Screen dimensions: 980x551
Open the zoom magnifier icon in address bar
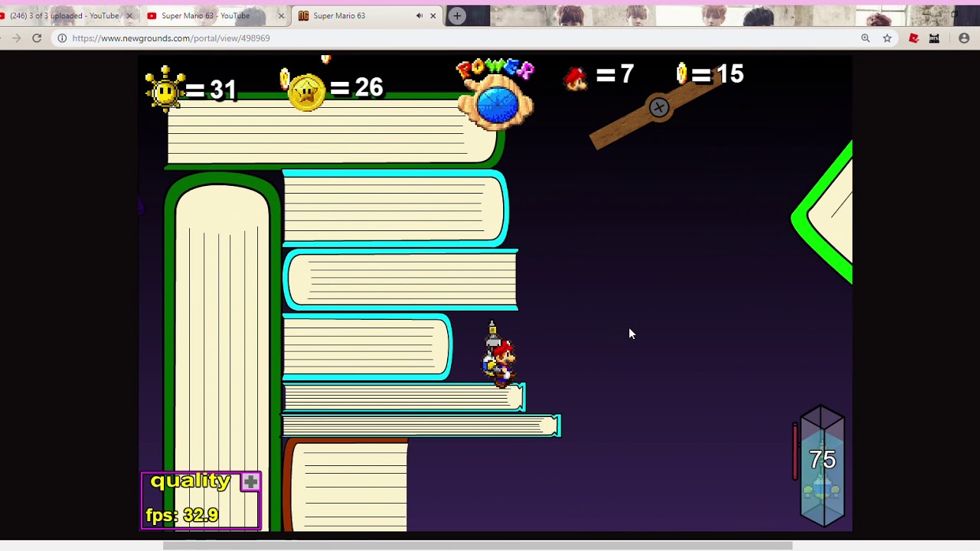pos(865,38)
